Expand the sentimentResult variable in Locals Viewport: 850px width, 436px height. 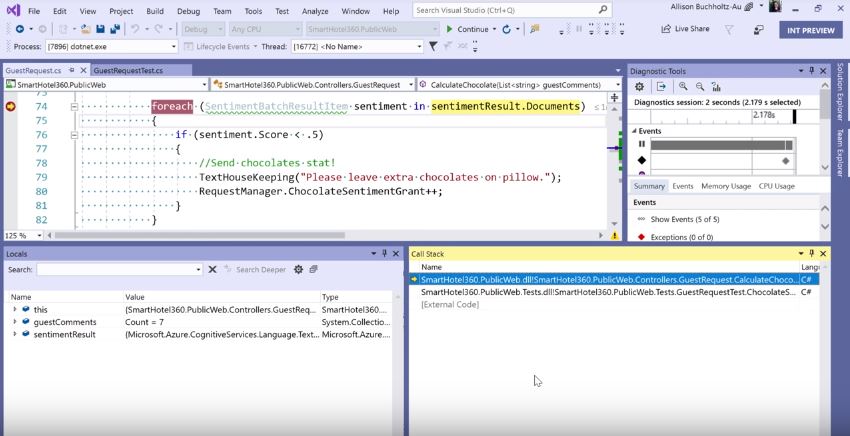[x=15, y=334]
